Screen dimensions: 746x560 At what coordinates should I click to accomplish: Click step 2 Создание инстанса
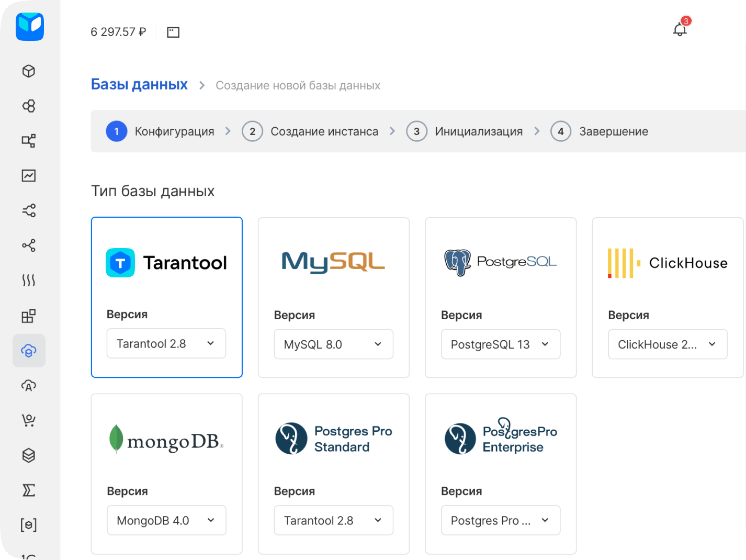click(310, 131)
